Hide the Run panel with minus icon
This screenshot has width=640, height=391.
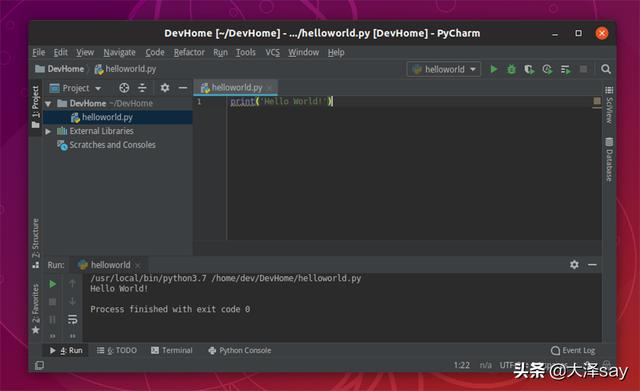point(592,265)
